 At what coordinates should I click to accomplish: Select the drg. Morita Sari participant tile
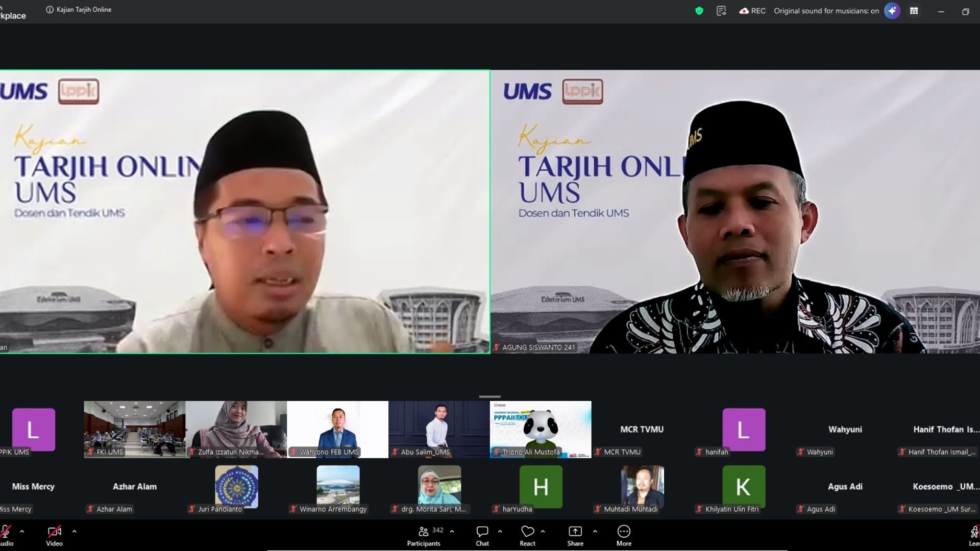(439, 487)
